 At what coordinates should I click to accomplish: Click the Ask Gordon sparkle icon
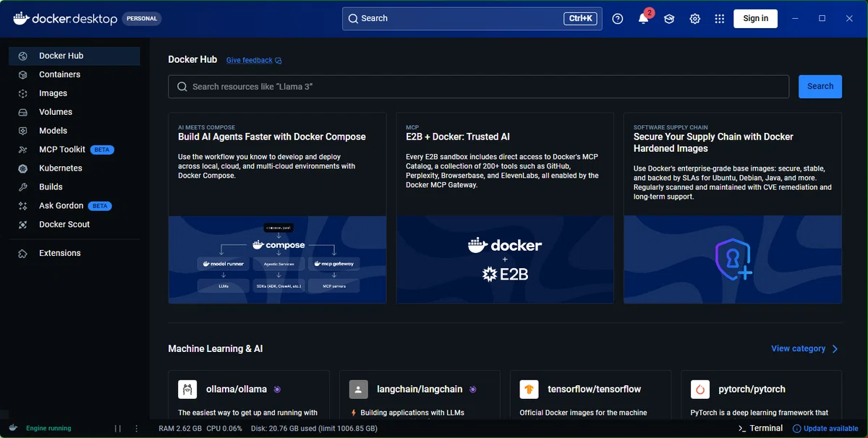(x=23, y=206)
